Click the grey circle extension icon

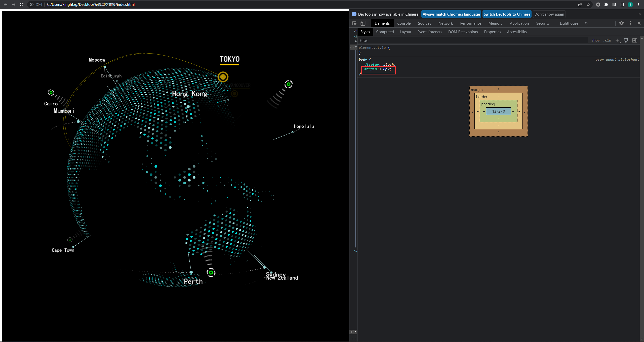(598, 5)
